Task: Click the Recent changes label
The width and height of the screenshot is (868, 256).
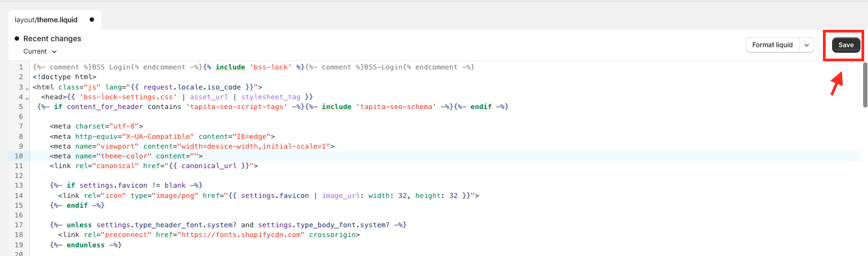Action: coord(52,39)
